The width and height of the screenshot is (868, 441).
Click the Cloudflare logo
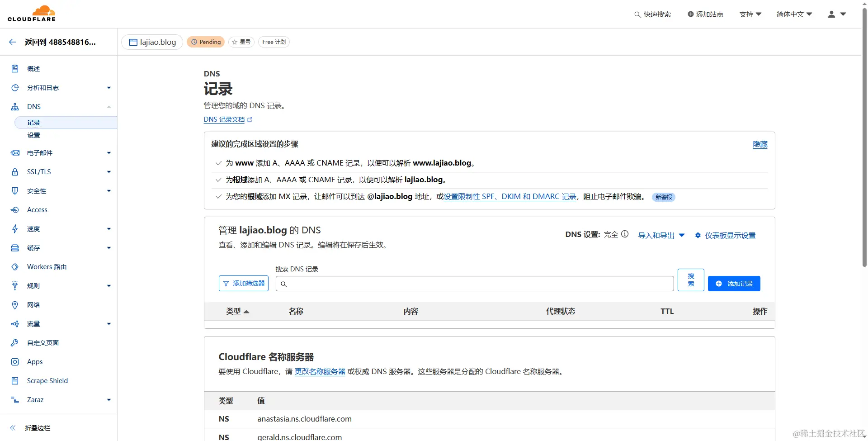32,14
